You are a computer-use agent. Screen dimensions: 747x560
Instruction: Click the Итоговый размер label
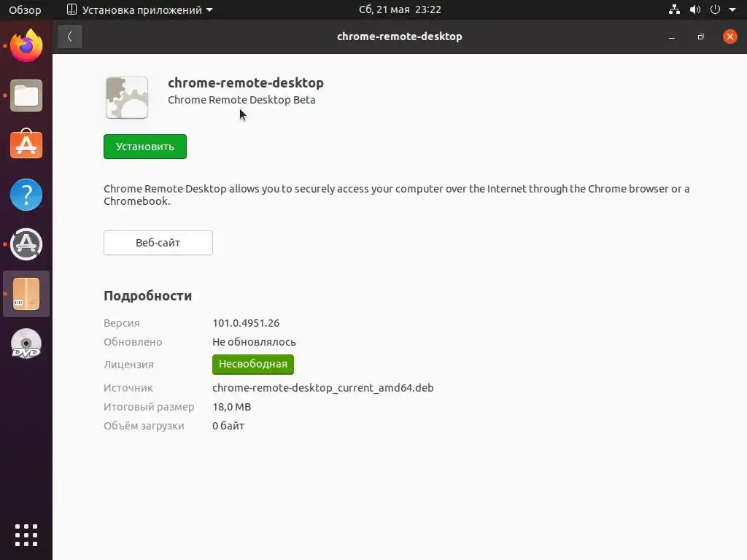149,407
